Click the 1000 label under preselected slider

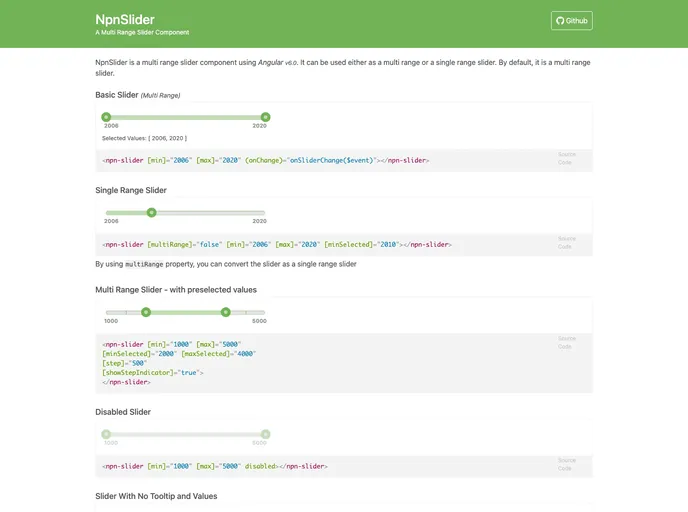pos(111,321)
